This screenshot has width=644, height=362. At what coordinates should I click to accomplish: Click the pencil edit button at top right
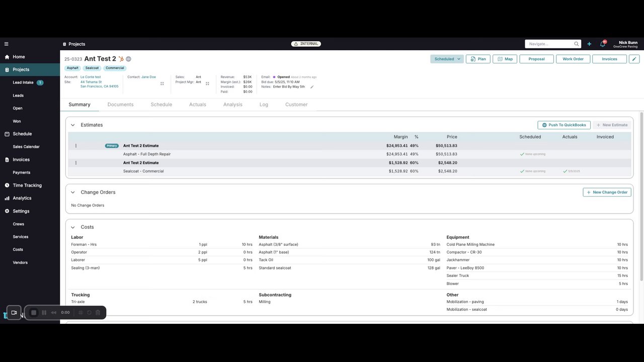click(x=634, y=59)
